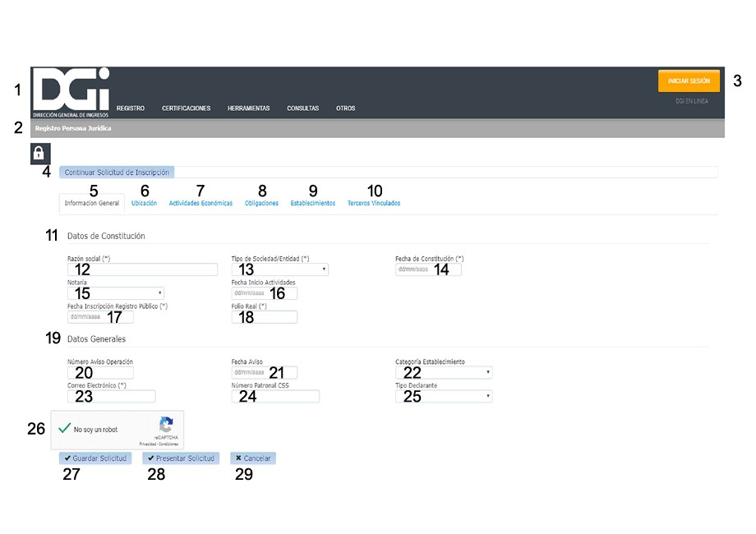Image resolution: width=756 pixels, height=534 pixels.
Task: Click the Cancelar button
Action: [x=253, y=458]
